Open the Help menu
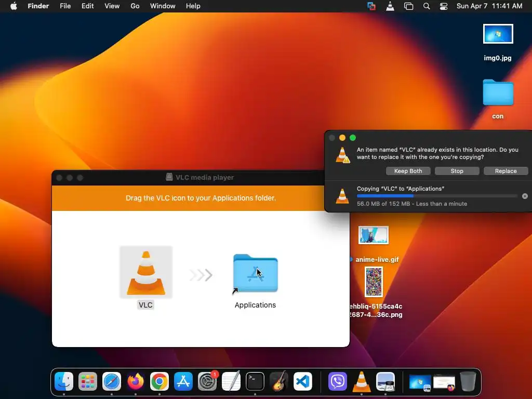The image size is (532, 399). point(193,6)
